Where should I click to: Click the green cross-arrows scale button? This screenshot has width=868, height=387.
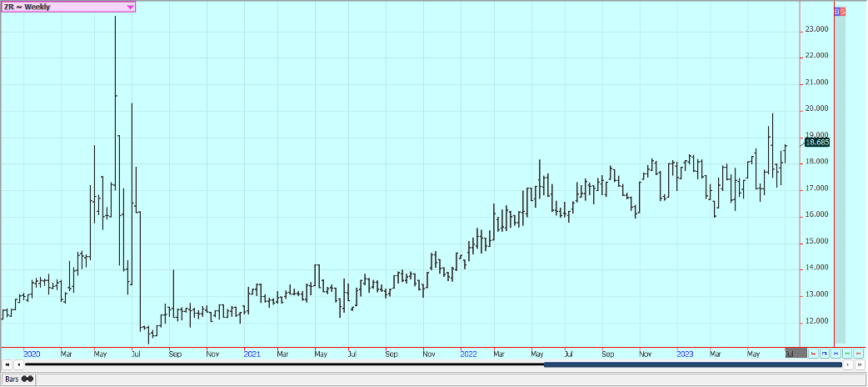847,354
